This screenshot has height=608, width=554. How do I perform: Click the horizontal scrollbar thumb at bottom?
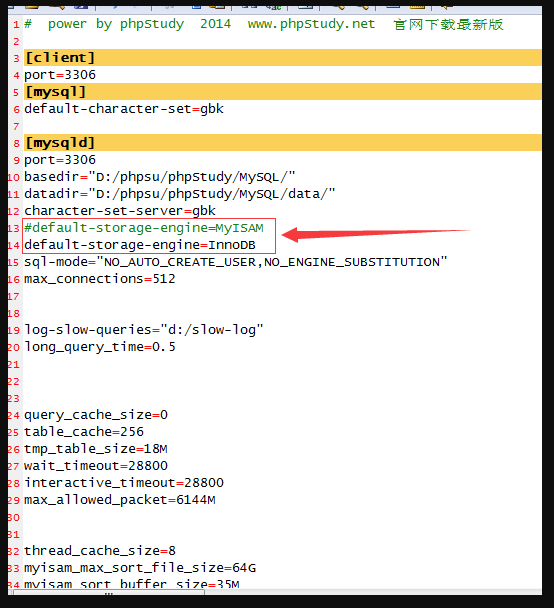point(109,592)
